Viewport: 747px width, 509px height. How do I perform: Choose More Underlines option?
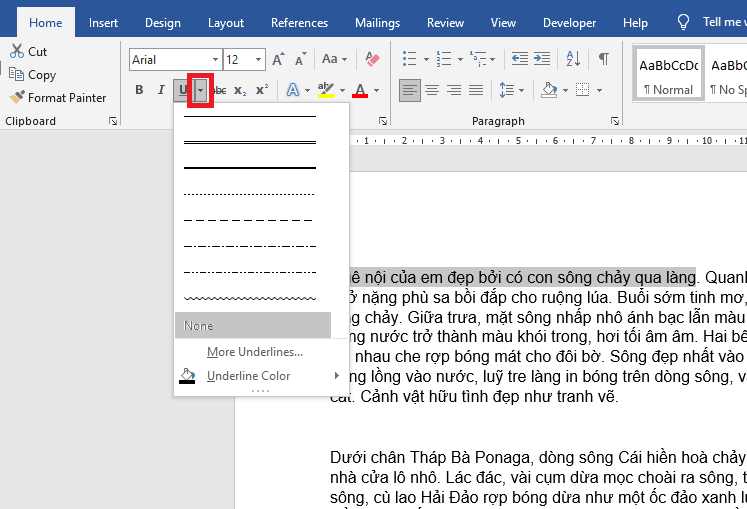click(x=254, y=352)
